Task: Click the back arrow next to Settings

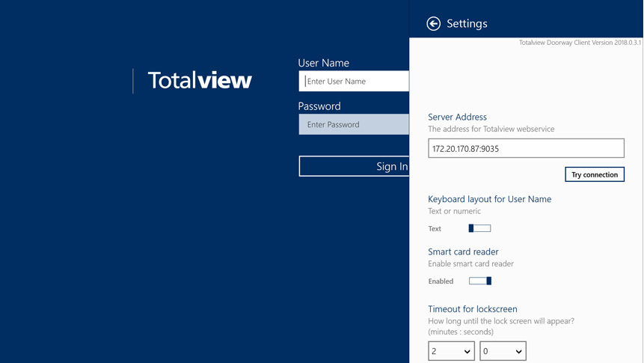Action: pyautogui.click(x=433, y=24)
